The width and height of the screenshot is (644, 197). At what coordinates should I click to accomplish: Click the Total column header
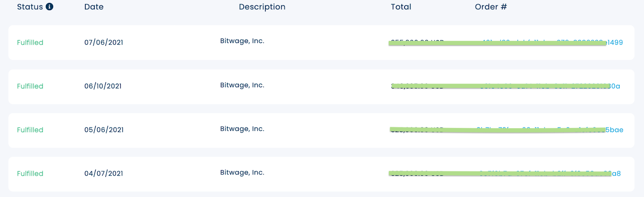click(401, 7)
